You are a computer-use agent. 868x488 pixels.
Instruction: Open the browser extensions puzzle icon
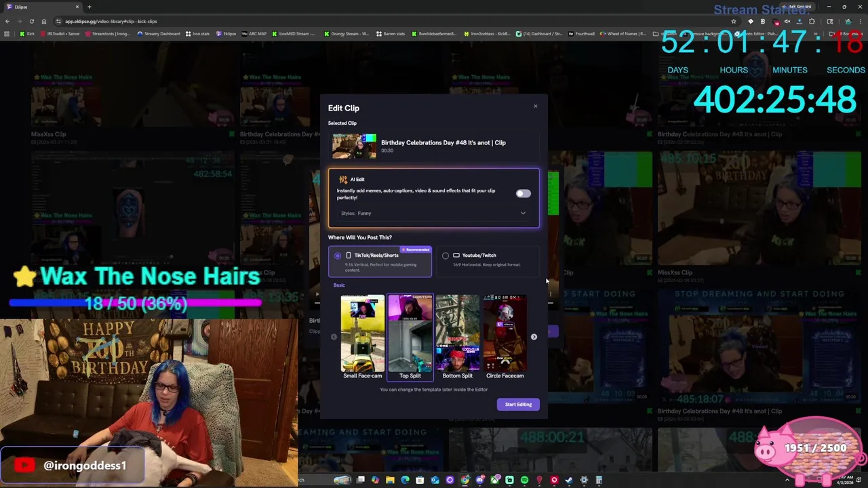pos(812,21)
